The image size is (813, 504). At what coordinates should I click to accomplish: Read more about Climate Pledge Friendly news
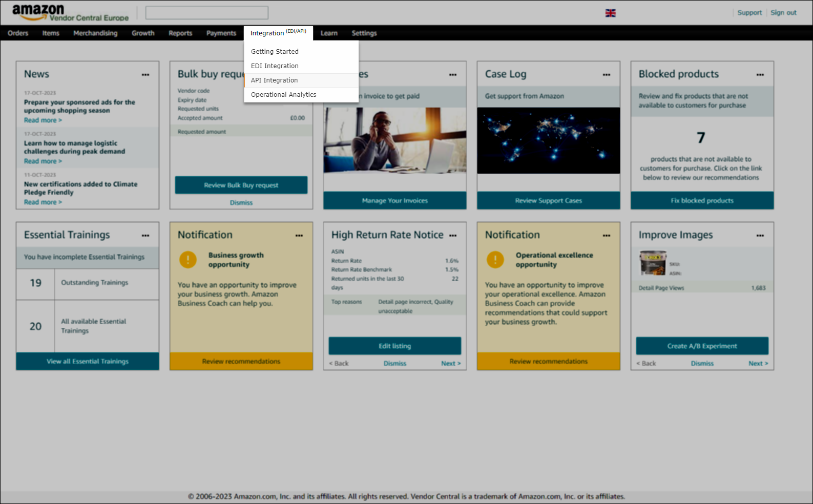point(43,202)
